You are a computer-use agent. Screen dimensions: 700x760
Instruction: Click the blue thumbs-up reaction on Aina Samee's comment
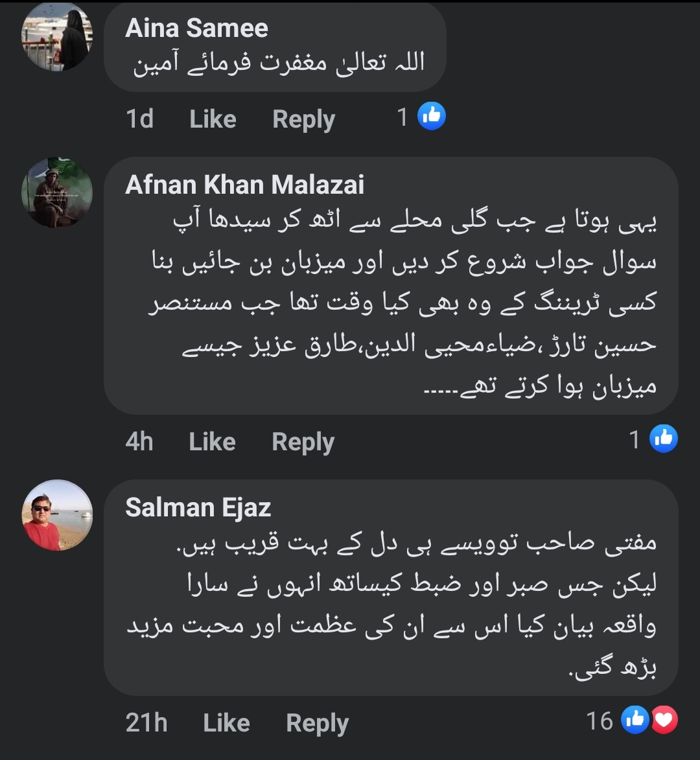[432, 117]
